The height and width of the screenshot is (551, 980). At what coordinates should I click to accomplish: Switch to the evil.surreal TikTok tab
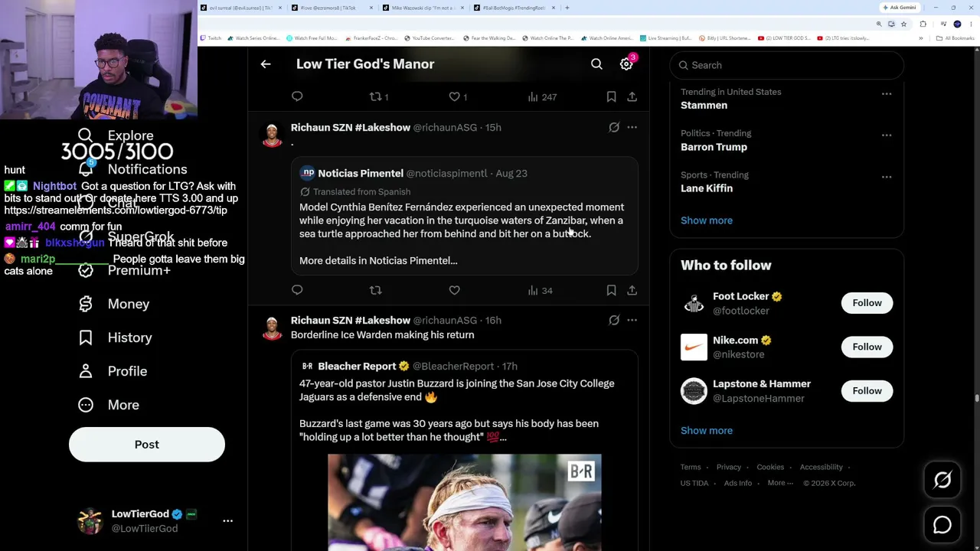point(242,8)
